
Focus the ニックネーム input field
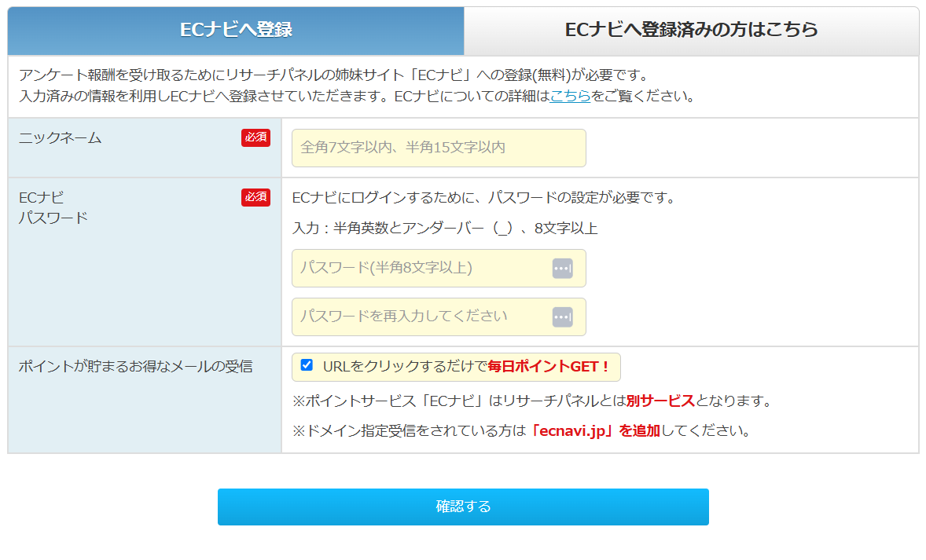point(438,148)
